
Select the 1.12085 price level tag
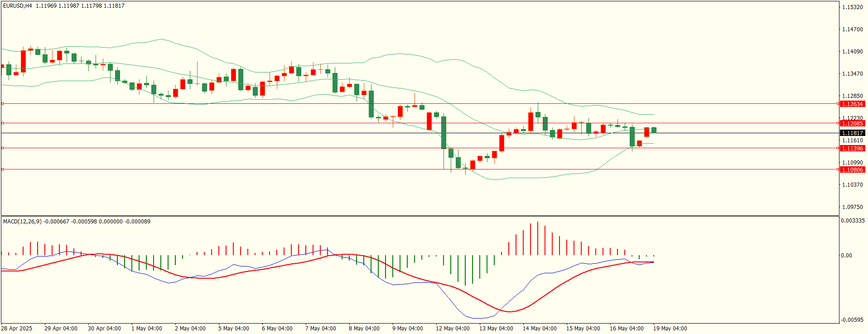[x=853, y=123]
